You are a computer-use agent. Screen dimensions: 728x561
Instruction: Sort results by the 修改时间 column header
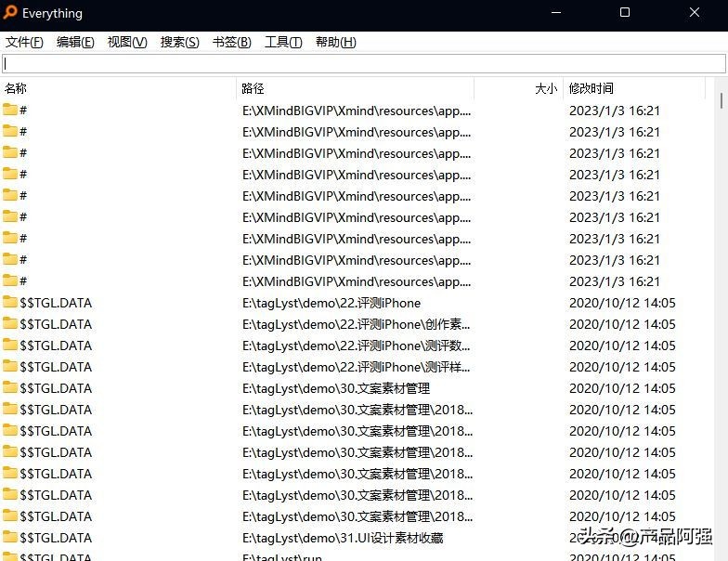pyautogui.click(x=635, y=88)
